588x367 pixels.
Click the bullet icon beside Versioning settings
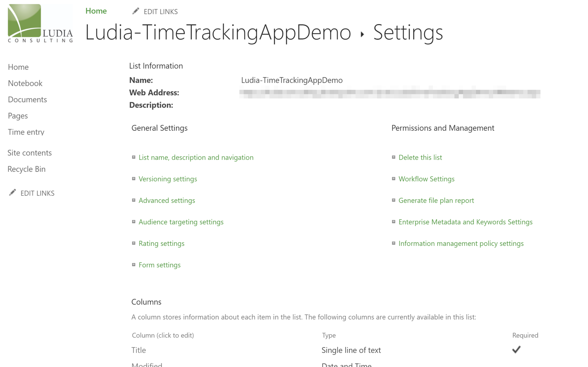coord(134,178)
